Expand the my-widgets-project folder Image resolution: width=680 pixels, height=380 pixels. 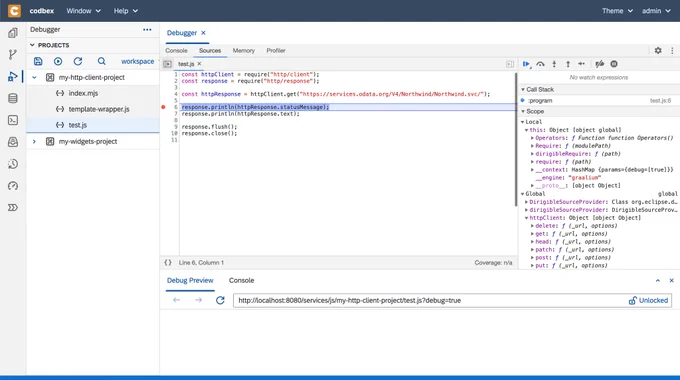tap(34, 141)
